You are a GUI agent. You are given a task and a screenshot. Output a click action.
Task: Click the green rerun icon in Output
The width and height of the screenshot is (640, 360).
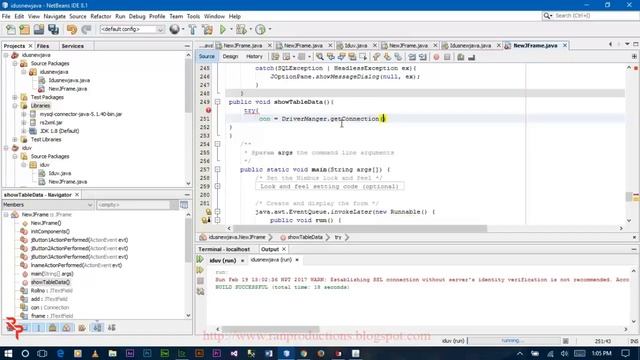200,260
